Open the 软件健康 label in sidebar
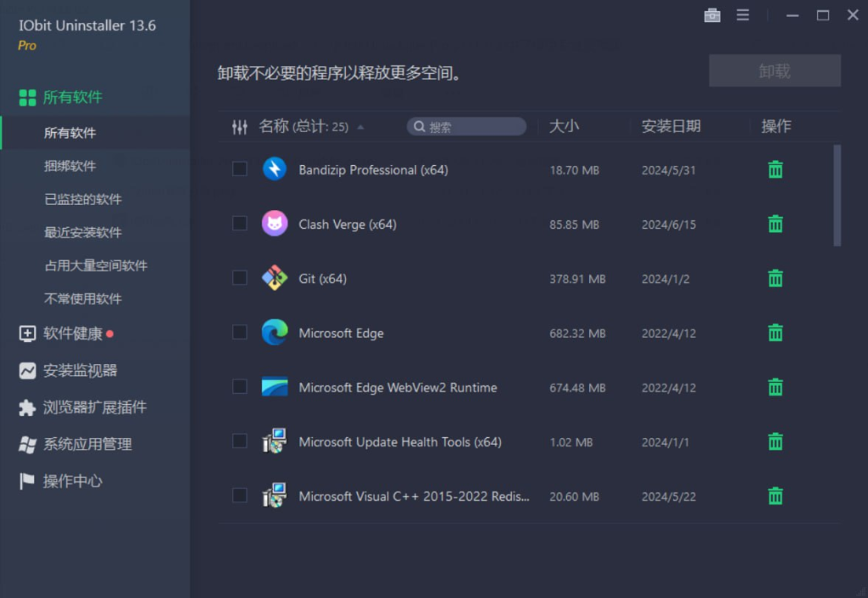868x598 pixels. tap(73, 334)
